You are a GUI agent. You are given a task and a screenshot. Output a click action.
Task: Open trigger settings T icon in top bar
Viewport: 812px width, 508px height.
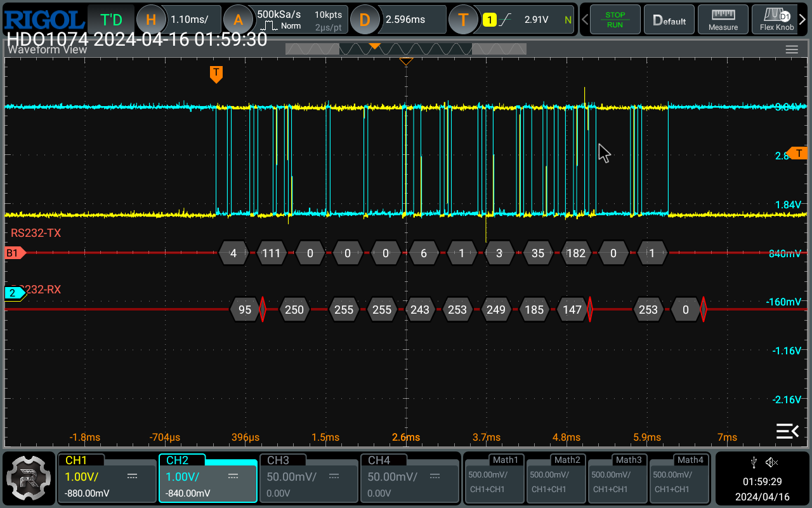tap(463, 20)
